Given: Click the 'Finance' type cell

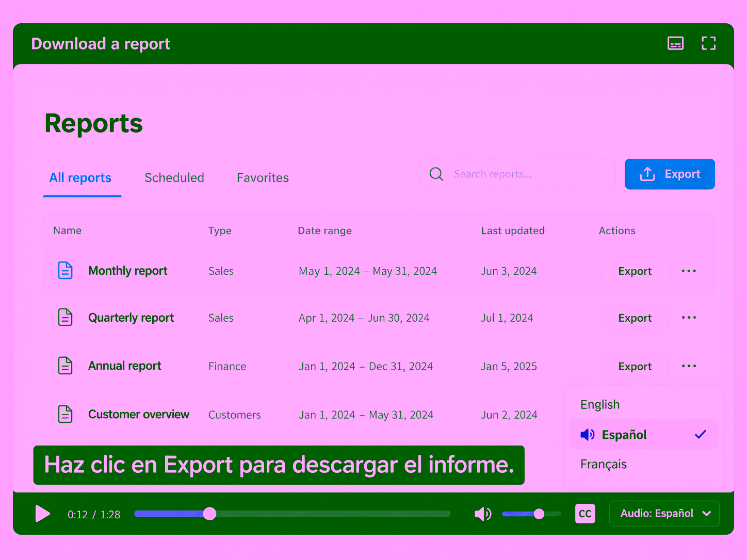Looking at the screenshot, I should pyautogui.click(x=227, y=367).
